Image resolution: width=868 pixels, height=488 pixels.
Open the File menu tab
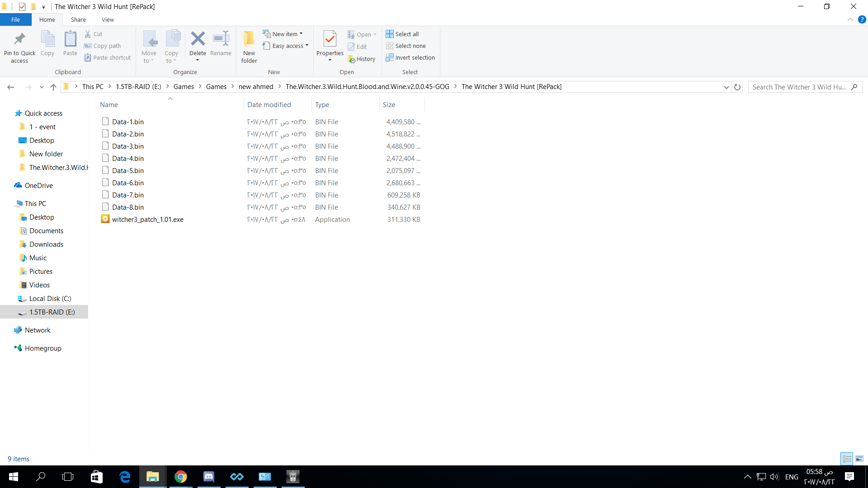click(16, 19)
